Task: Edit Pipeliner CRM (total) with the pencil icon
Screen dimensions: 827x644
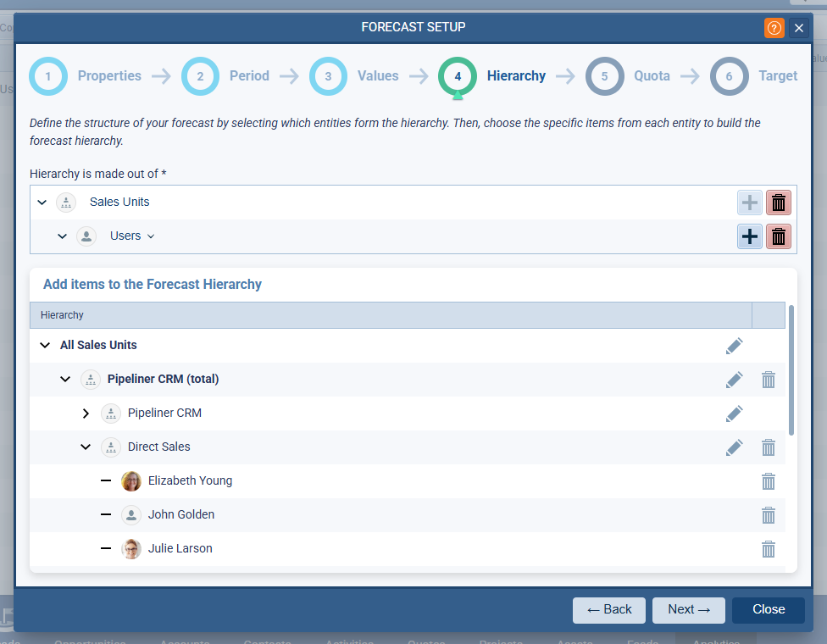Action: click(x=734, y=379)
